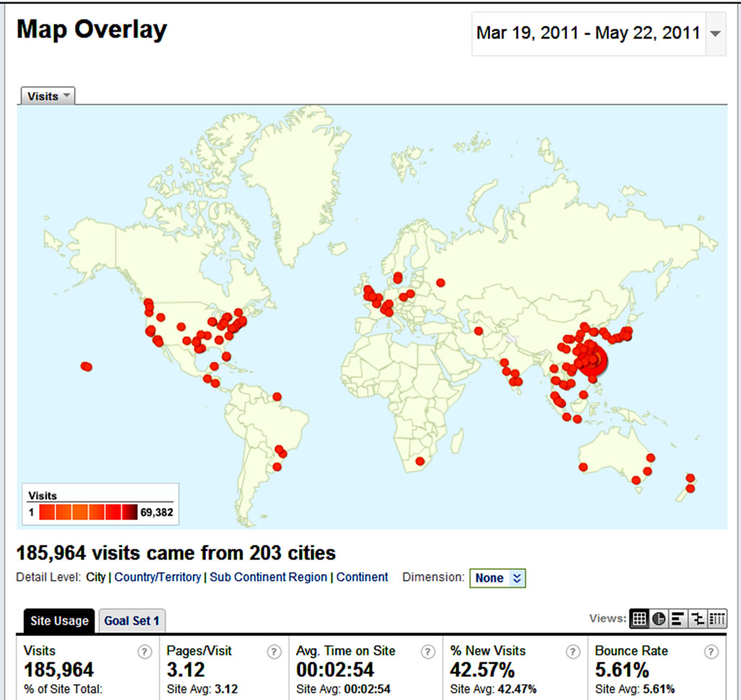Click the lone marker in western Russia

[441, 282]
